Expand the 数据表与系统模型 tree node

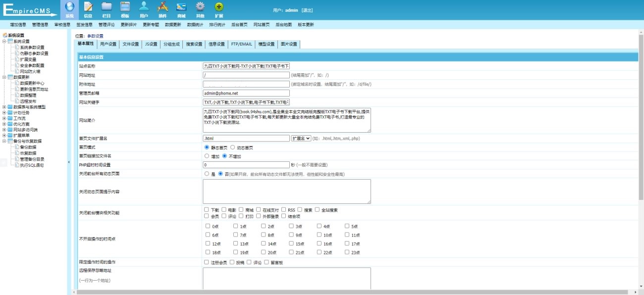4,106
